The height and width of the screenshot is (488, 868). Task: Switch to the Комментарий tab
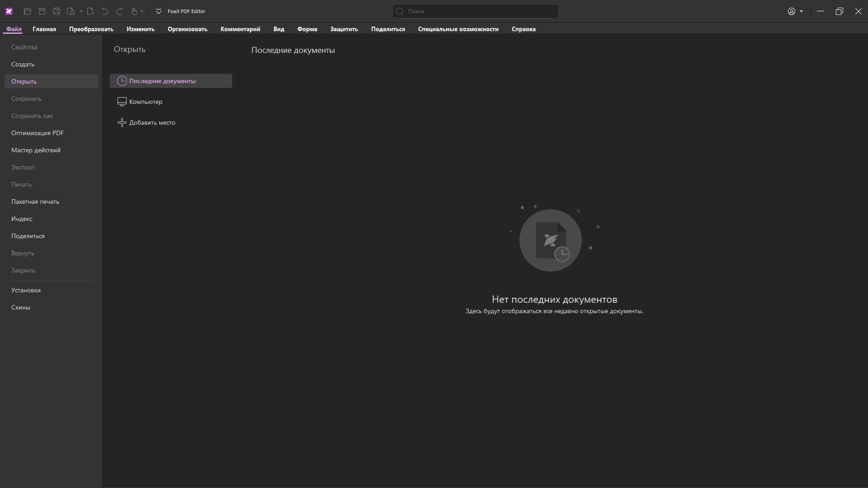tap(241, 29)
